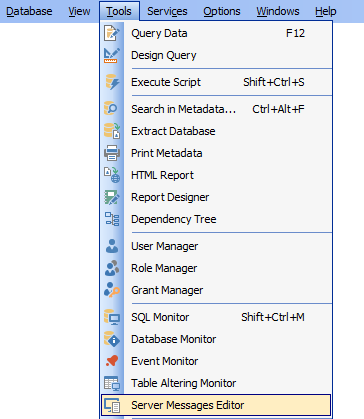
Task: Click the Ctrl+Alt+F shortcut text
Action: (x=278, y=109)
